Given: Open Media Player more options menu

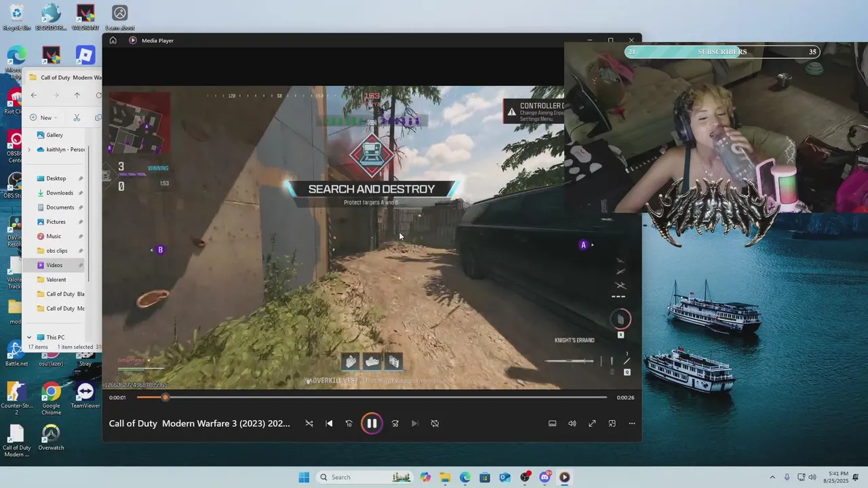Looking at the screenshot, I should [632, 424].
